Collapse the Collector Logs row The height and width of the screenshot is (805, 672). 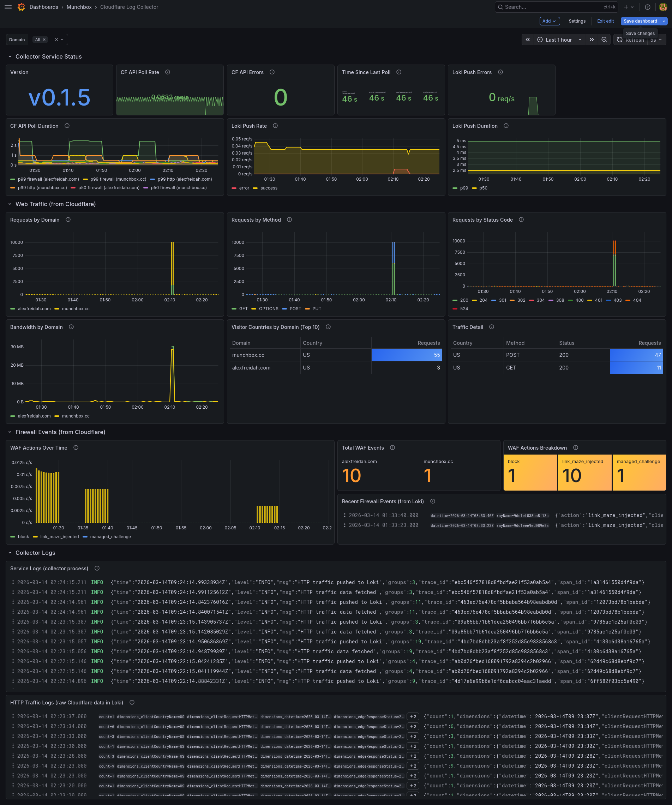click(x=10, y=553)
